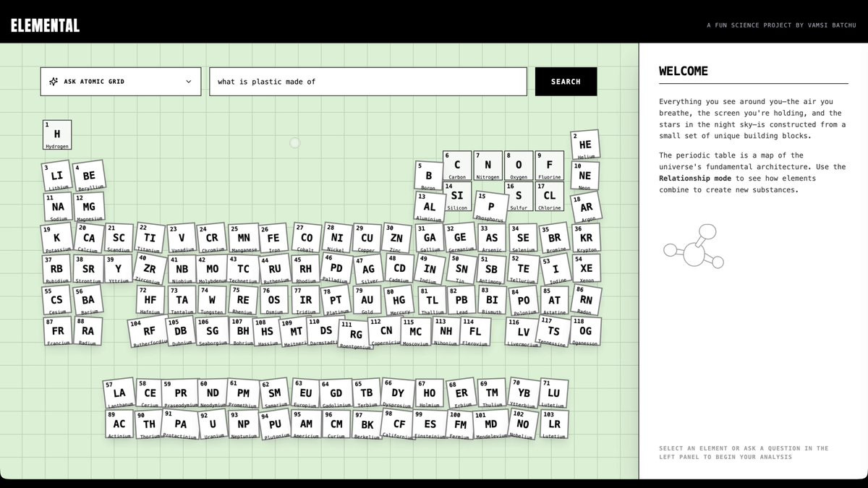Select the Magnesium element tile
The image size is (868, 488).
click(x=89, y=207)
